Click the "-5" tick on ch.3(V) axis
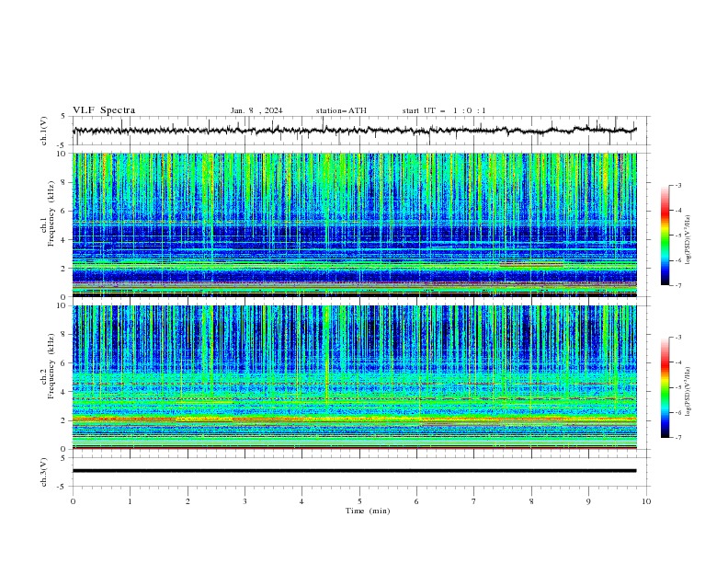This screenshot has width=728, height=563. coord(63,487)
